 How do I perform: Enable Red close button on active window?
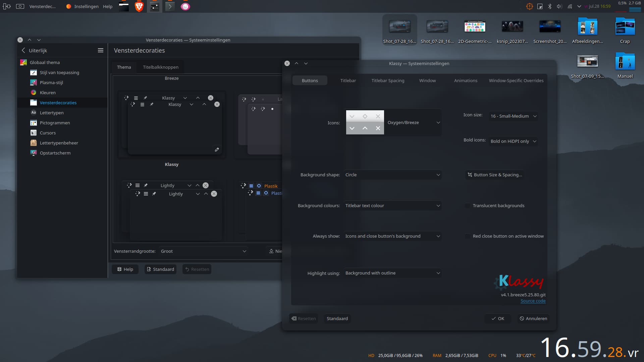tap(467, 236)
